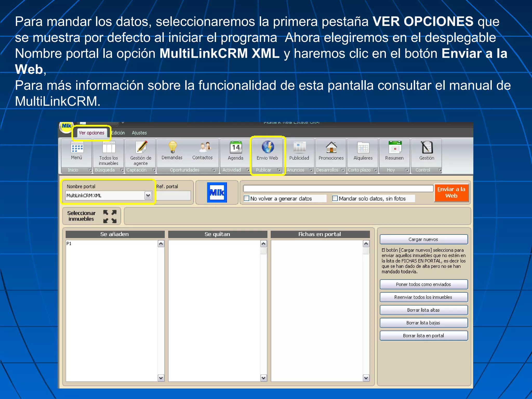The width and height of the screenshot is (532, 399).
Task: Click the Se añaden column header
Action: [115, 234]
